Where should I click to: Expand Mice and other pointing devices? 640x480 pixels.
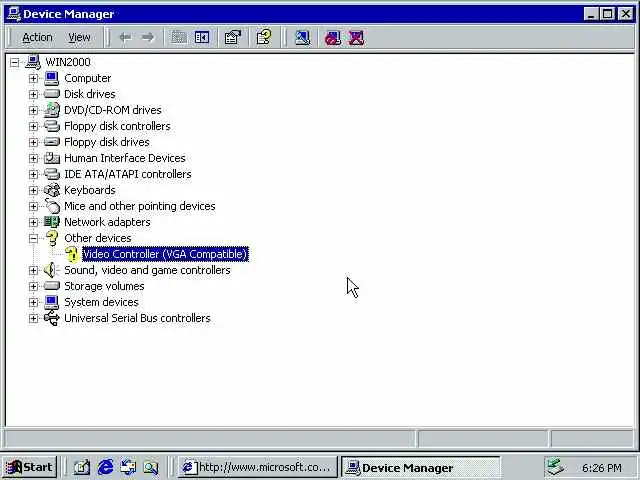click(33, 206)
